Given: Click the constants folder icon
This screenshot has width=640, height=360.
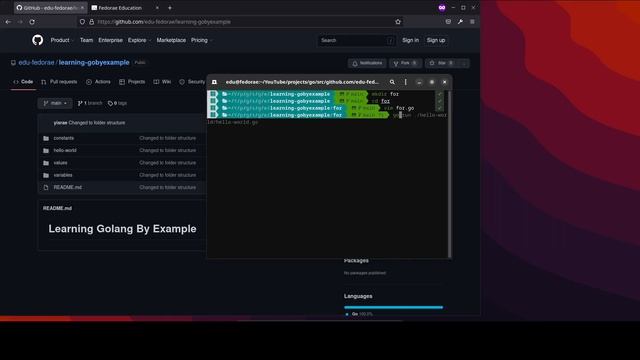Looking at the screenshot, I should [46, 138].
